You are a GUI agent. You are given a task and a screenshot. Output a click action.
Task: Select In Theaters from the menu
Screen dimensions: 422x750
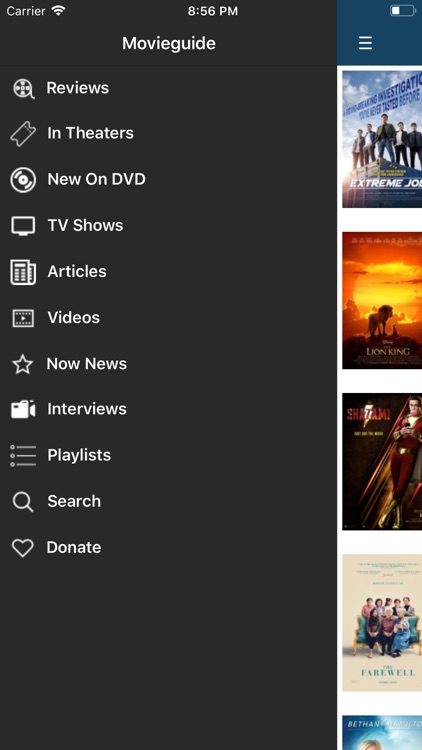click(x=90, y=133)
